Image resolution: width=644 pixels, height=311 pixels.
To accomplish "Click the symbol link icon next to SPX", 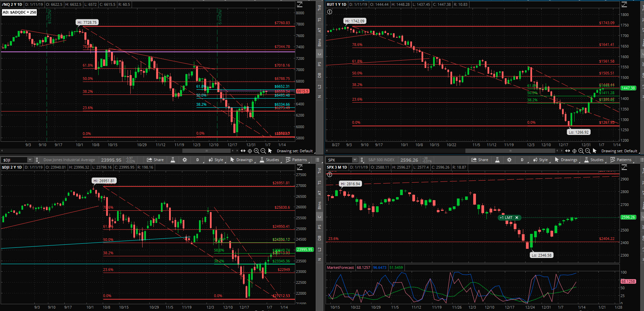I will coord(362,160).
